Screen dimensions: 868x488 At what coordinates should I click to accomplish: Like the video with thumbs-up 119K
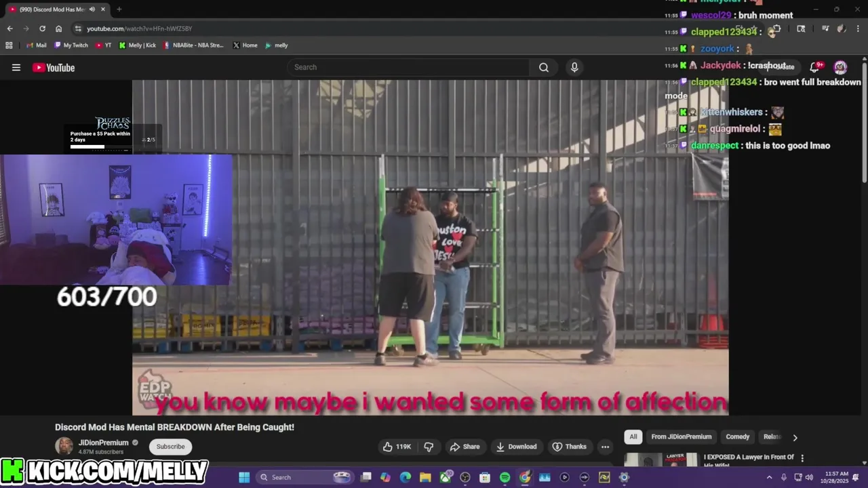click(x=397, y=447)
